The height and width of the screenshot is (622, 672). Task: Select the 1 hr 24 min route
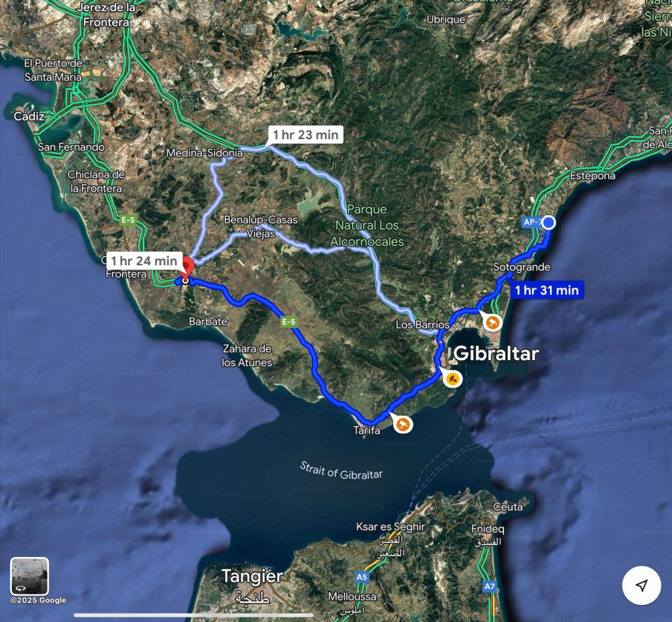[x=144, y=260]
